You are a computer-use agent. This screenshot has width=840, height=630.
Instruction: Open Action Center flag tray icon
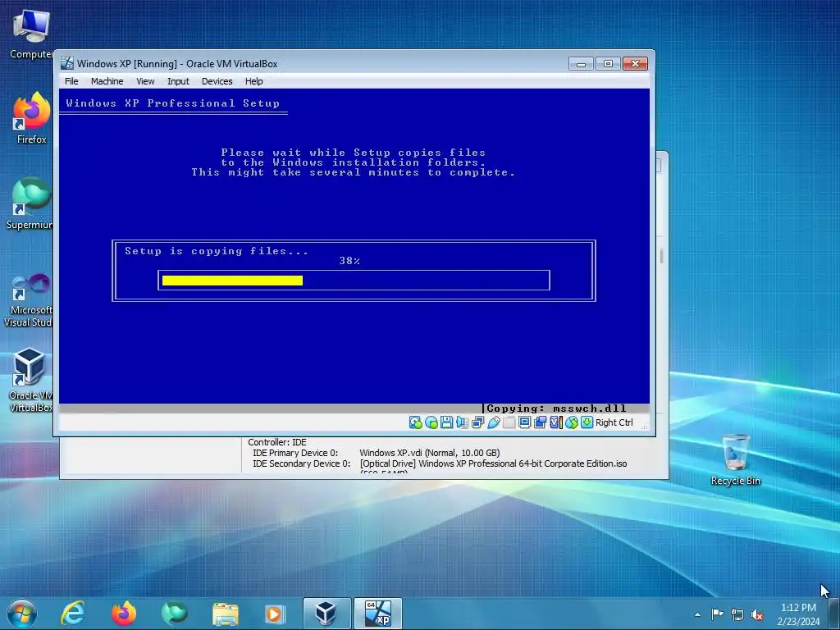tap(717, 614)
